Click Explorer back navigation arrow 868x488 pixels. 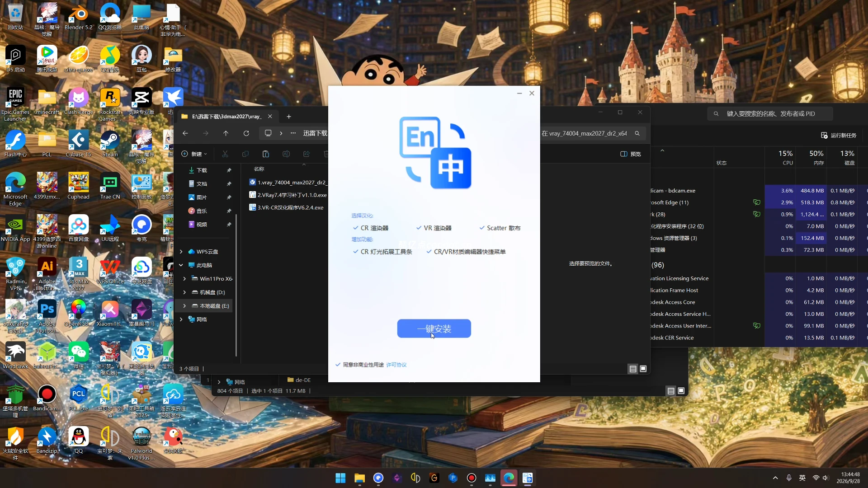[185, 133]
